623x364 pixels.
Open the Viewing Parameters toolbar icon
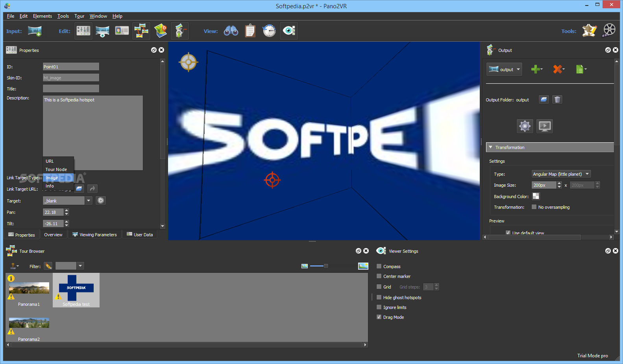[102, 31]
